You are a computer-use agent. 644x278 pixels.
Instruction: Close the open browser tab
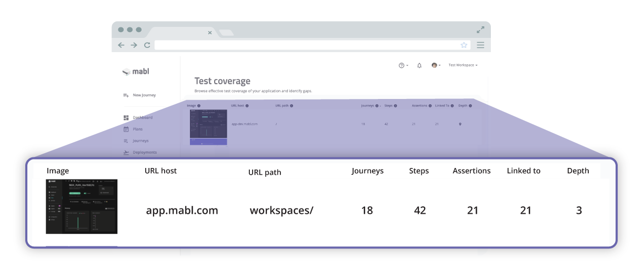point(210,33)
